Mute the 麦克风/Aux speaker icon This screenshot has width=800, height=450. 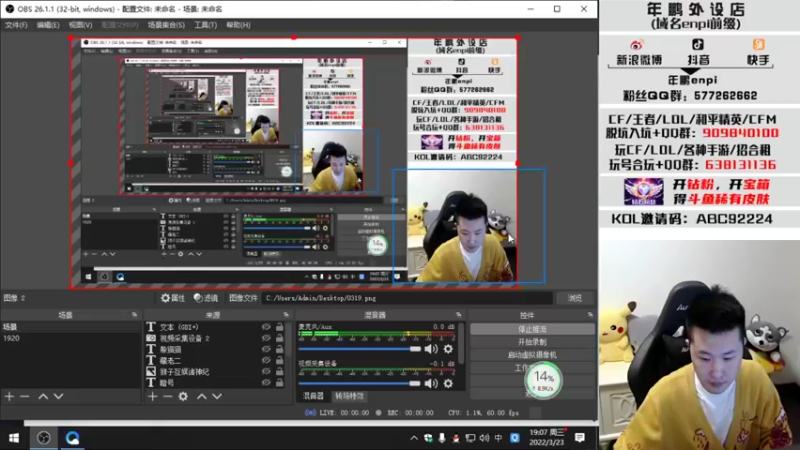click(431, 349)
